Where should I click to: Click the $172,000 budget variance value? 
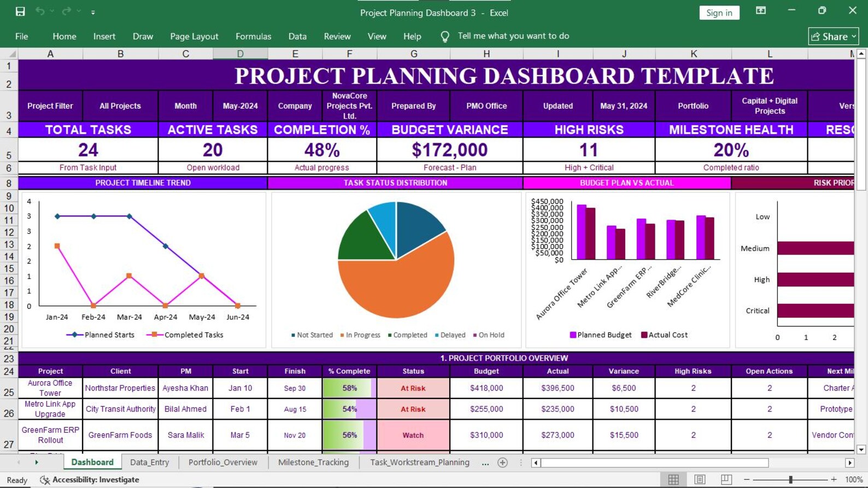[450, 150]
